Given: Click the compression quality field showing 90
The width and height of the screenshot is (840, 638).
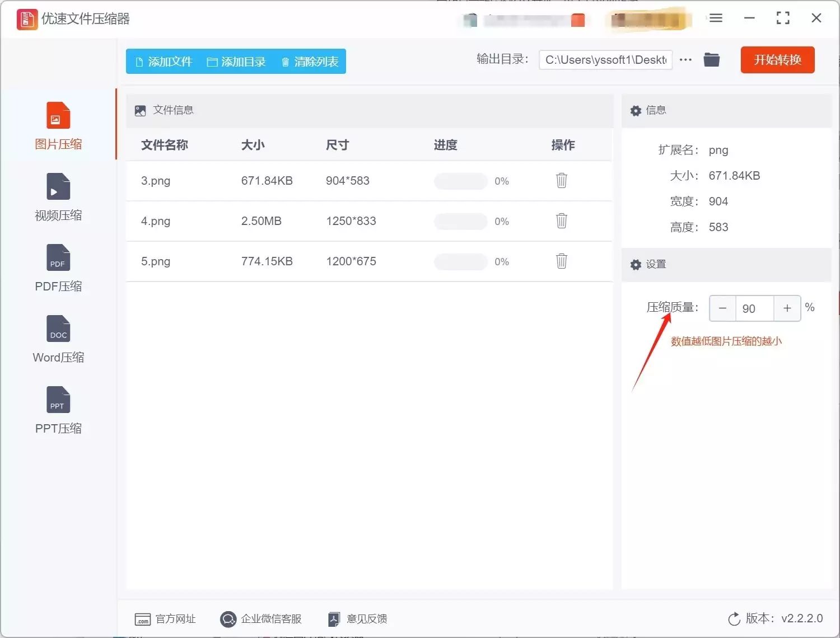Looking at the screenshot, I should pos(754,308).
